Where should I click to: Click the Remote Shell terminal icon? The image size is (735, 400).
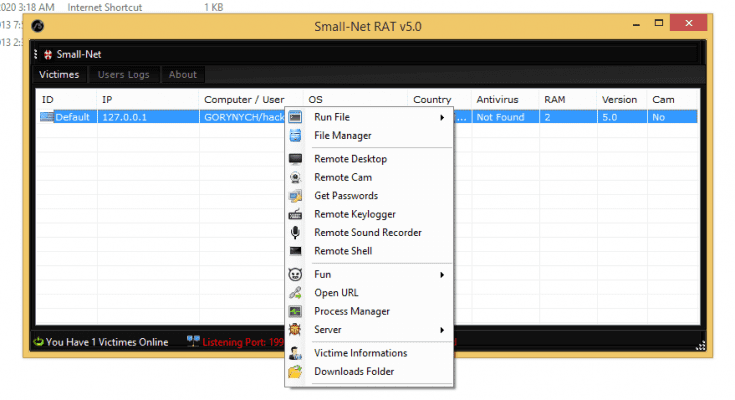click(x=295, y=251)
